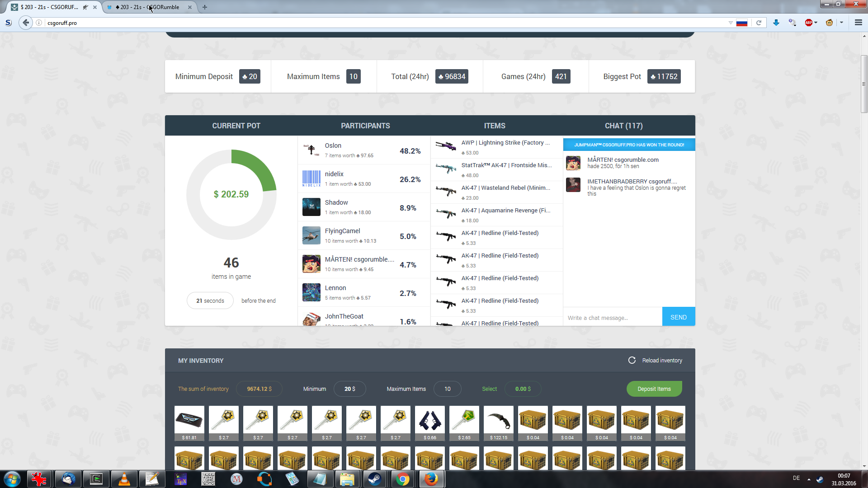Open the Greasemonkey monkey icon
Viewport: 868px width, 488px height.
tap(829, 23)
